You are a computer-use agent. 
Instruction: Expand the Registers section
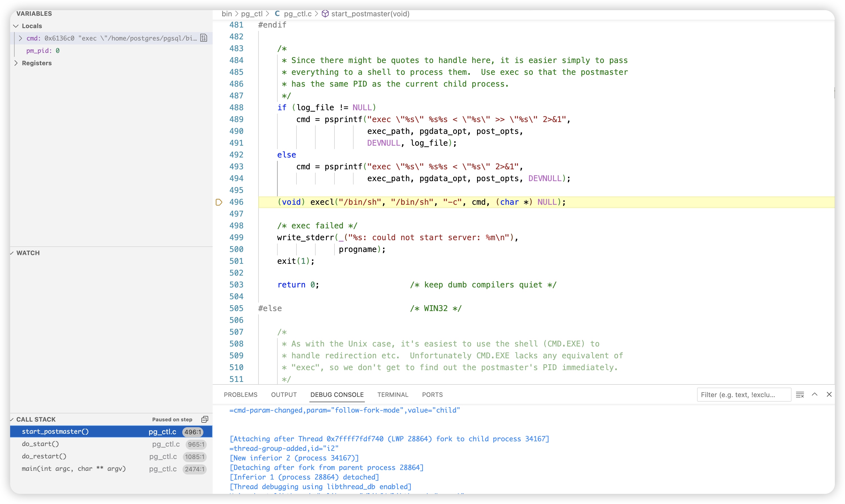point(16,63)
